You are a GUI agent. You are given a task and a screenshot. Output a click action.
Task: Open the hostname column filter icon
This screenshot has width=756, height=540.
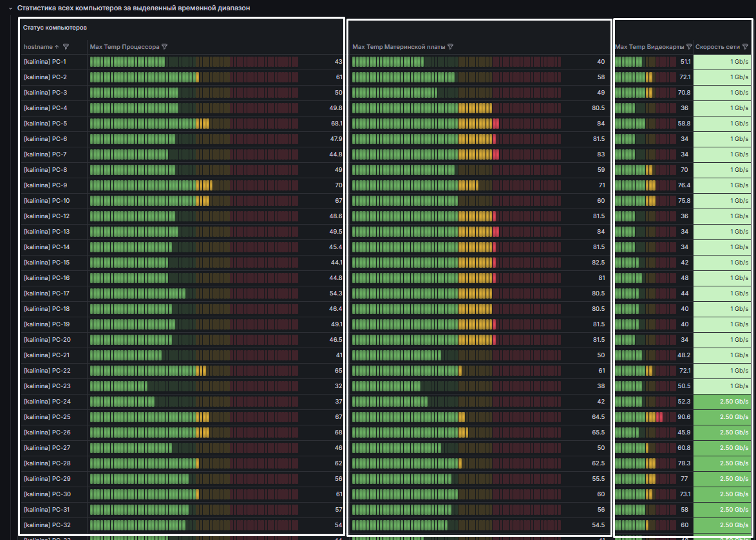tap(66, 47)
